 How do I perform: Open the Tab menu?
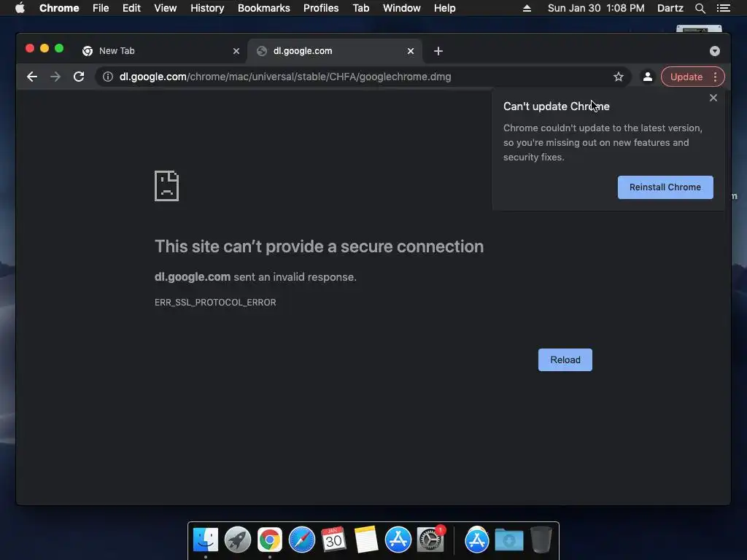[x=360, y=8]
